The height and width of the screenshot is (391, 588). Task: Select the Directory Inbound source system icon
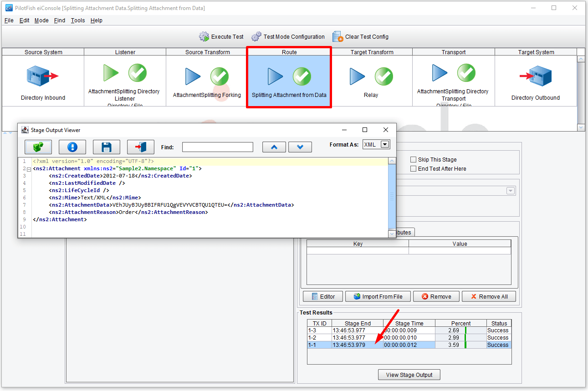click(x=43, y=76)
